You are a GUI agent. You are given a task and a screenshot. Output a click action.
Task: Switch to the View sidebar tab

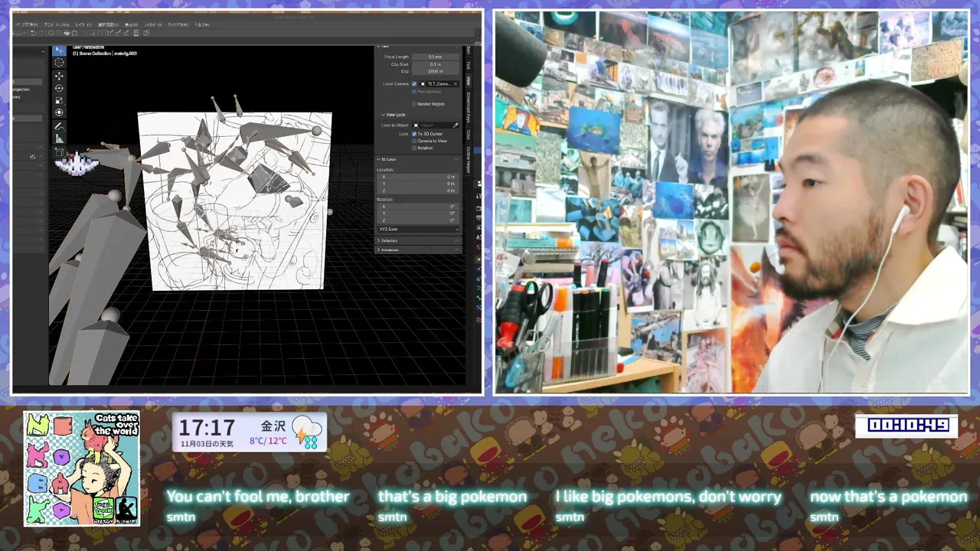[468, 80]
